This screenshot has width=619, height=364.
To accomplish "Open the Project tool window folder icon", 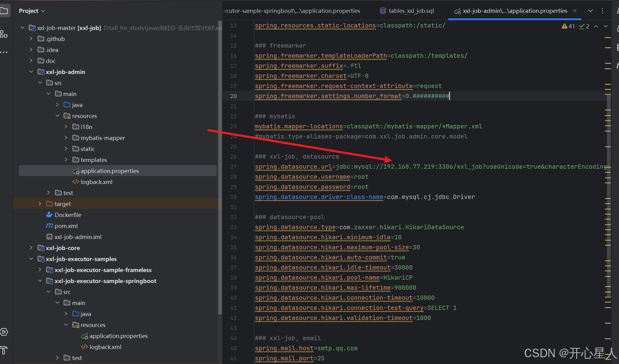I will (x=4, y=11).
